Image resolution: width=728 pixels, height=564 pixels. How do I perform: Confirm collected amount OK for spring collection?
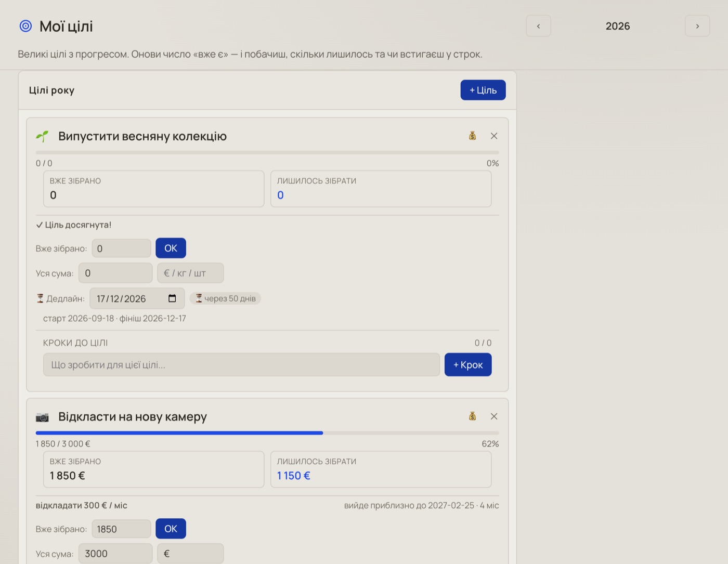[171, 248]
